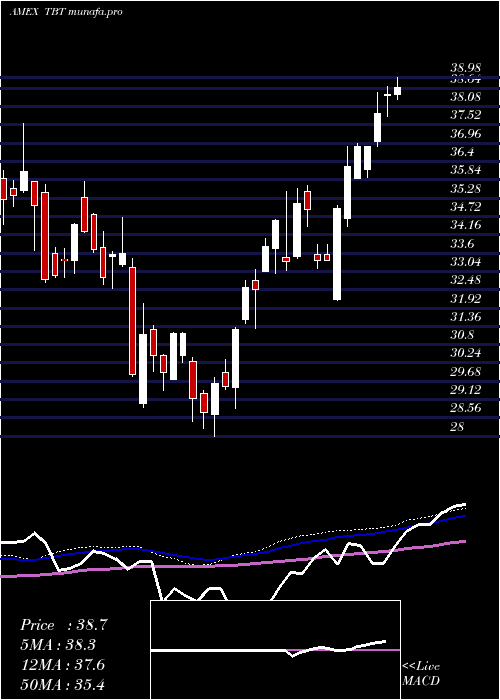Click the '12MA : 37.6' readout

(62, 665)
